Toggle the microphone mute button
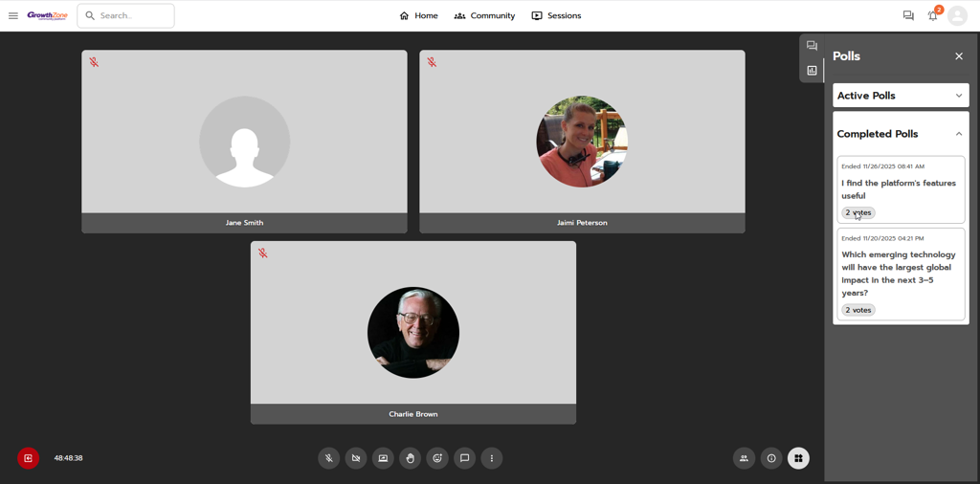Screen dimensions: 980x484 328,458
